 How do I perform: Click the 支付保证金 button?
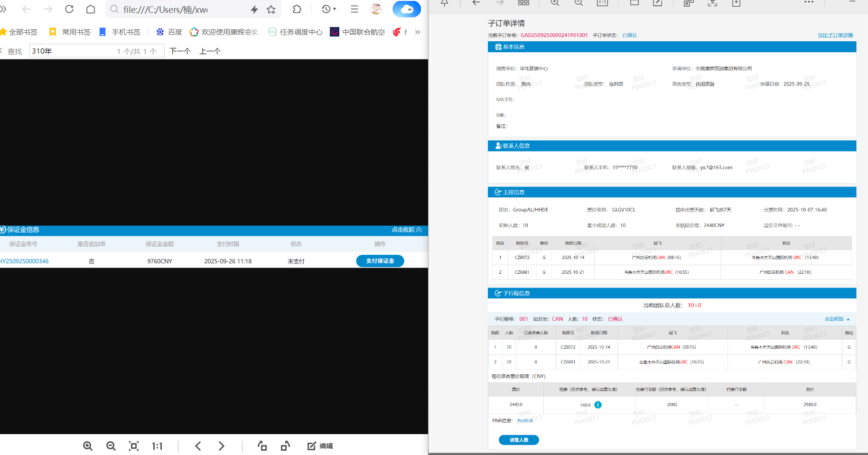(x=380, y=261)
